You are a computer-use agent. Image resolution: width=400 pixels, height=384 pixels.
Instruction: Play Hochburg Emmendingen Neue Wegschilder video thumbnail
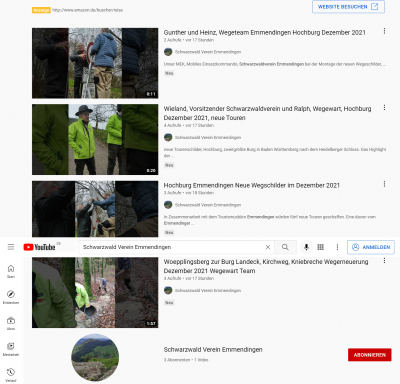(x=95, y=209)
